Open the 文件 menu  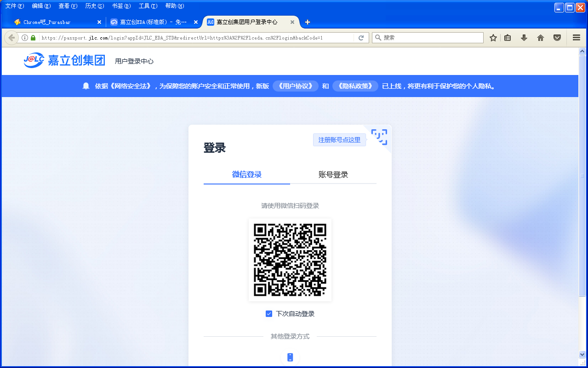tap(14, 6)
